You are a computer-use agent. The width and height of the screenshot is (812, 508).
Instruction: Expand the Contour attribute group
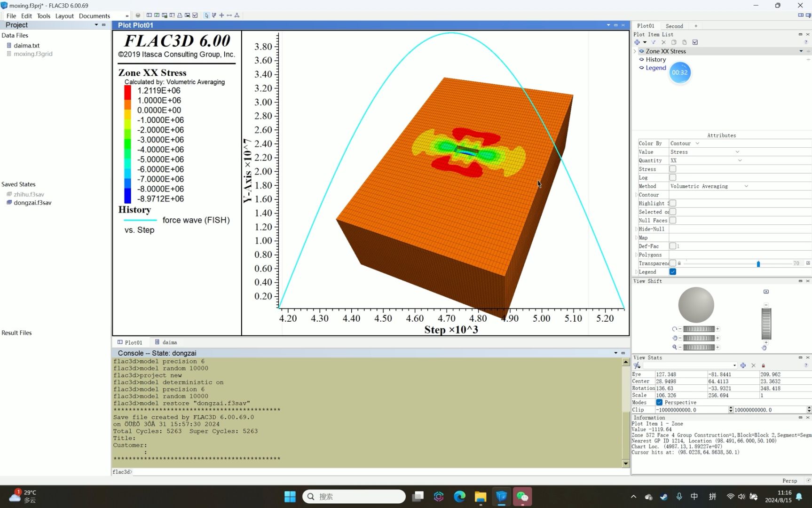point(636,195)
